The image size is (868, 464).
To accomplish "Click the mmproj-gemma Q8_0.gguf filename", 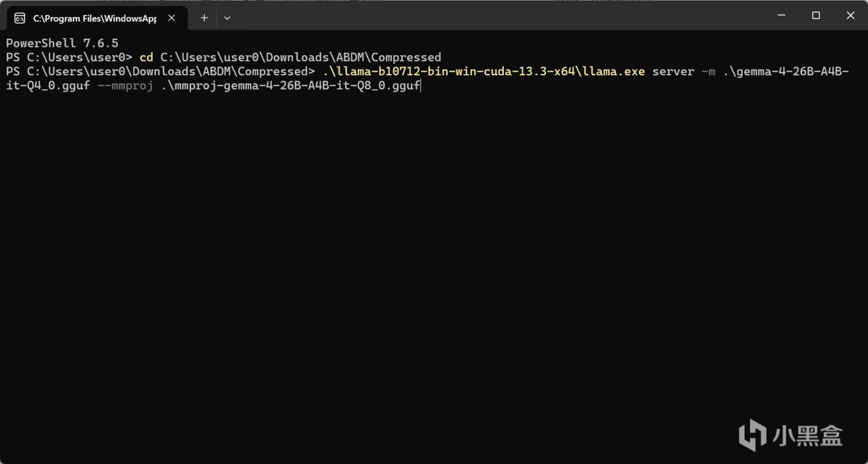I will pos(290,86).
